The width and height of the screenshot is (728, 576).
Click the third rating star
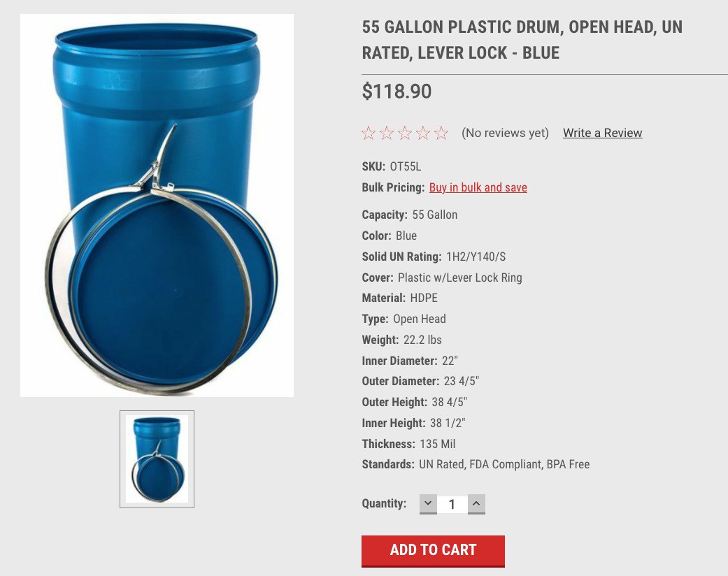[405, 134]
